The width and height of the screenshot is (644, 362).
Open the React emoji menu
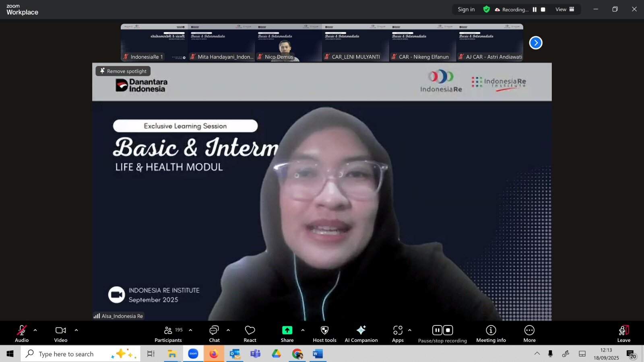250,333
